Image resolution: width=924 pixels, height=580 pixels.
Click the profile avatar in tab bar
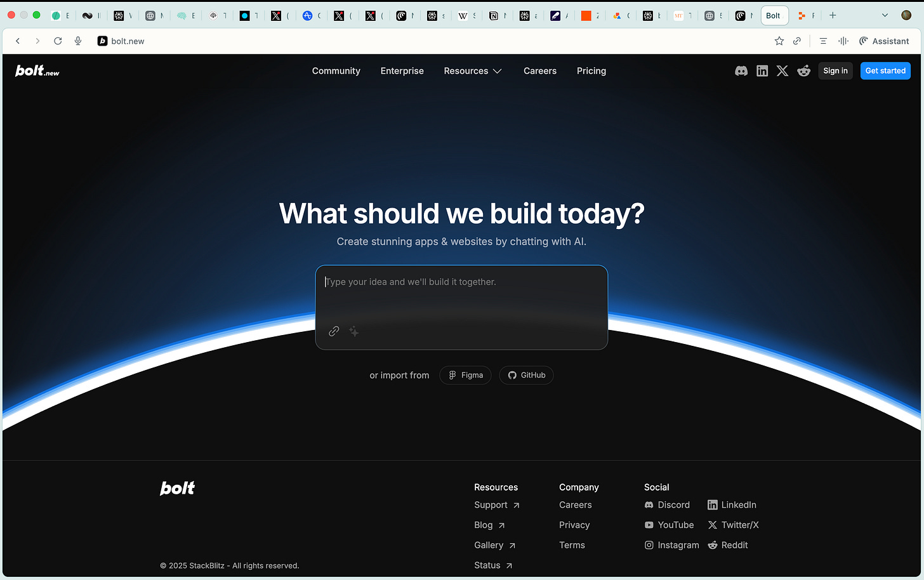pos(906,15)
